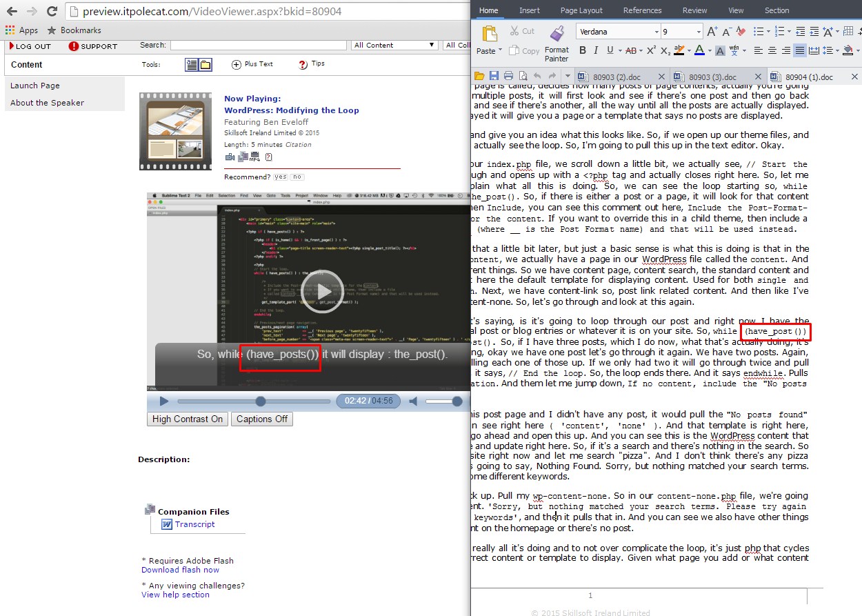The width and height of the screenshot is (862, 616).
Task: Open the References ribbon tab
Action: tap(642, 10)
